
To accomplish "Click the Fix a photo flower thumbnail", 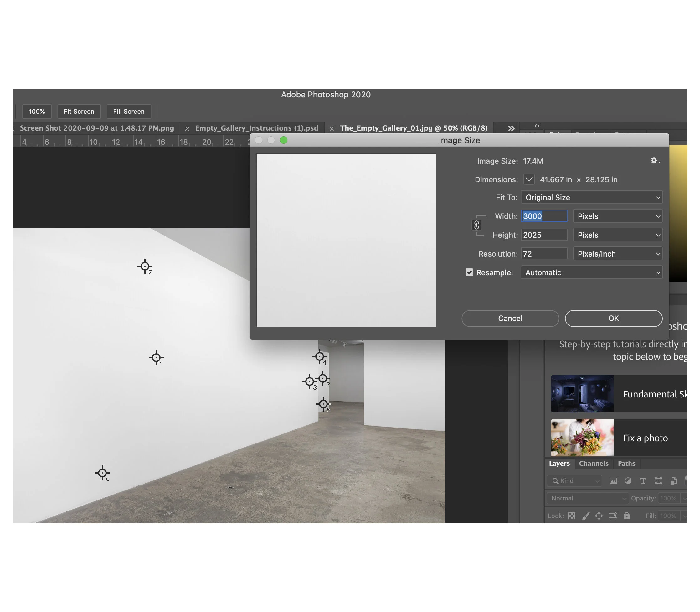I will pyautogui.click(x=582, y=438).
